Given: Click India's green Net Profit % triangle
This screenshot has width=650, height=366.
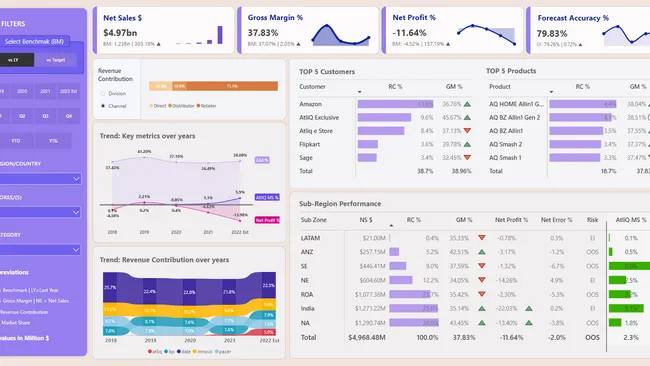Looking at the screenshot, I should (x=529, y=308).
